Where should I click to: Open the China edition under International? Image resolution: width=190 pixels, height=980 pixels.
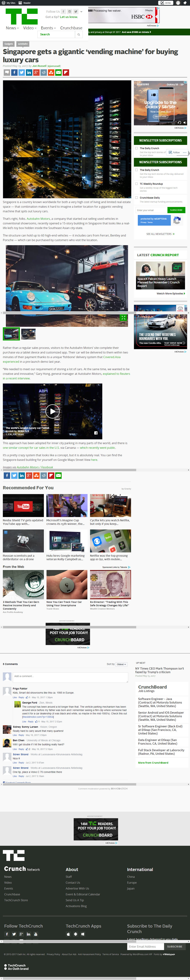[x=131, y=877]
